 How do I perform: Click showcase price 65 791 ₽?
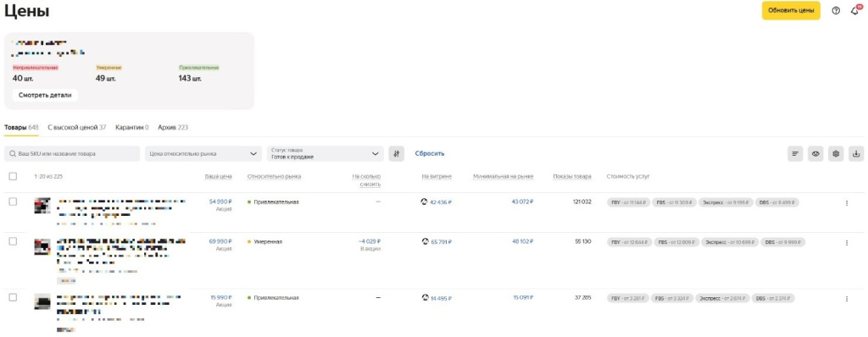(441, 242)
